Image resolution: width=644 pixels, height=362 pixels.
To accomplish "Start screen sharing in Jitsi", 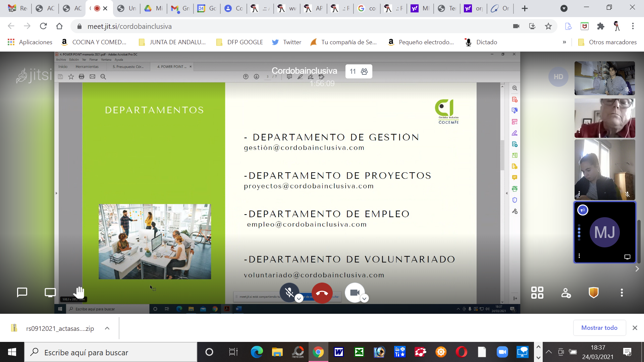I will point(50,293).
